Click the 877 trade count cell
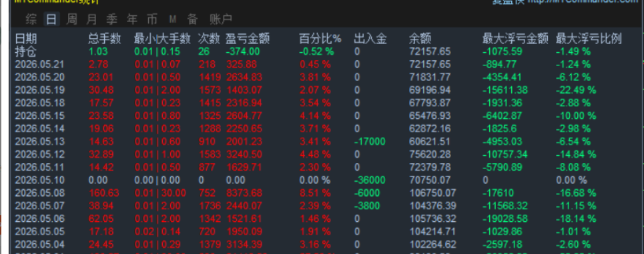644x254 pixels. click(x=206, y=167)
